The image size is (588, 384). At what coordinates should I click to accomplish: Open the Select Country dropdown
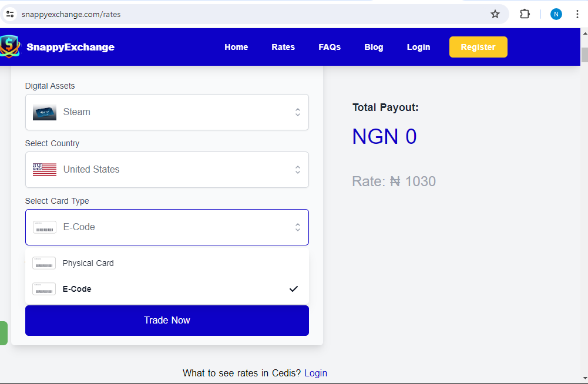point(167,170)
